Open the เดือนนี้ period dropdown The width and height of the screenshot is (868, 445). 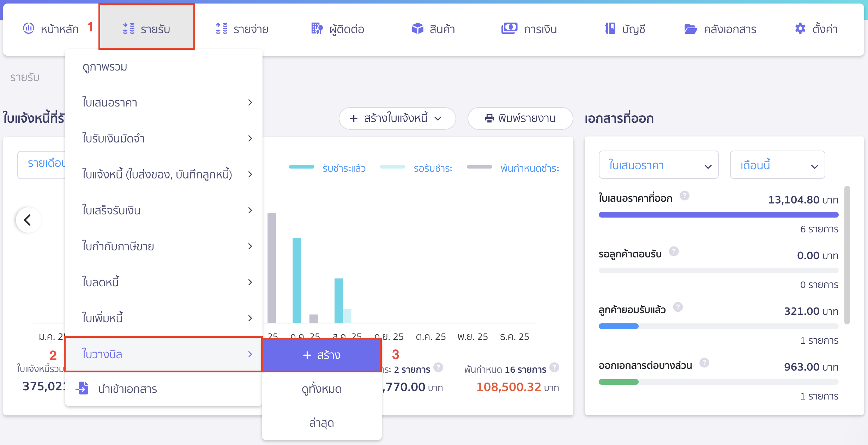click(777, 165)
